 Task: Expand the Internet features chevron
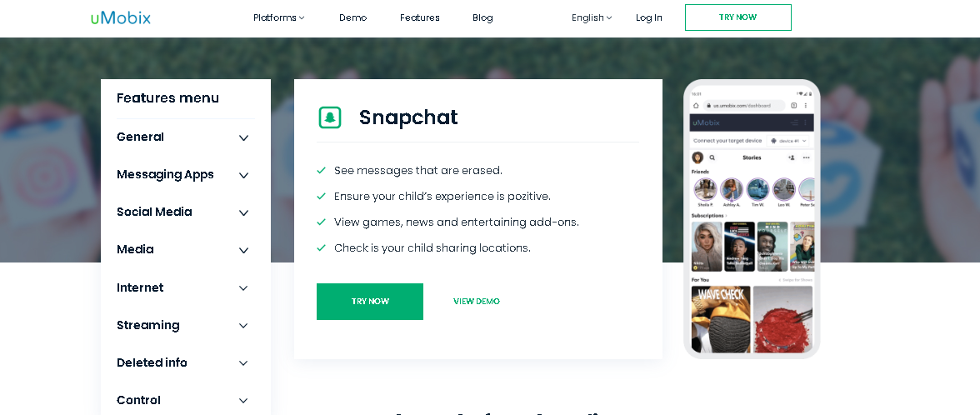pos(243,288)
